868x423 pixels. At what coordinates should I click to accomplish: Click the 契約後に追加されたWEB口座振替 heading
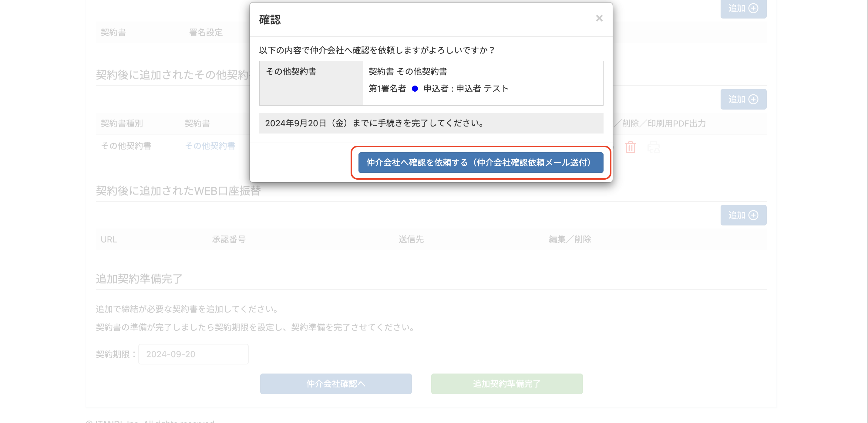coord(178,191)
